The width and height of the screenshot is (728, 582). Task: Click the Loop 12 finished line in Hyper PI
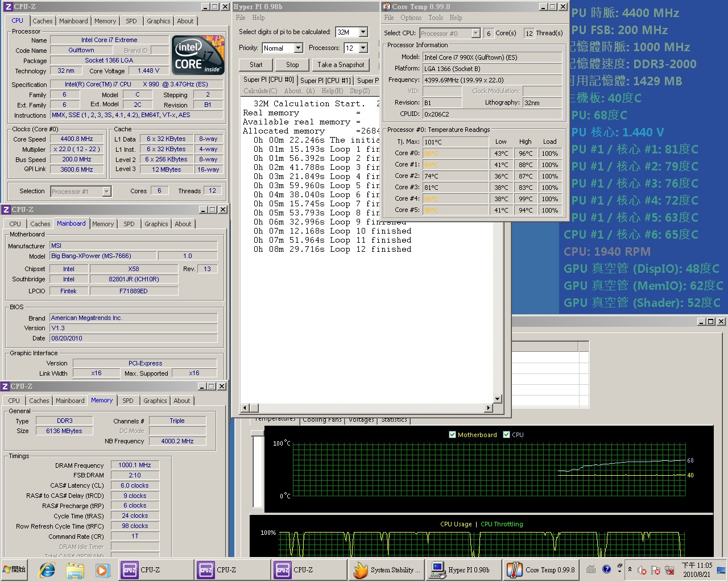(x=332, y=250)
